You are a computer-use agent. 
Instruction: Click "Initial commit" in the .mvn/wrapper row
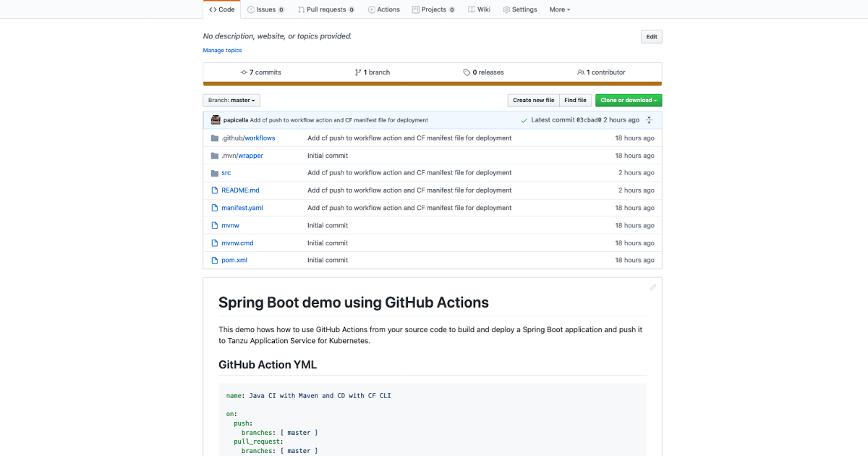[x=328, y=156]
